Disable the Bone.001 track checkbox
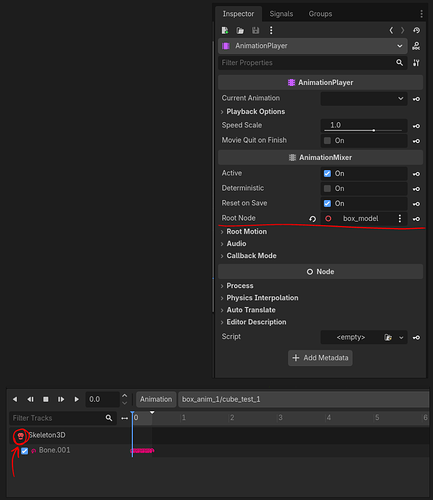This screenshot has width=433, height=500. point(25,451)
